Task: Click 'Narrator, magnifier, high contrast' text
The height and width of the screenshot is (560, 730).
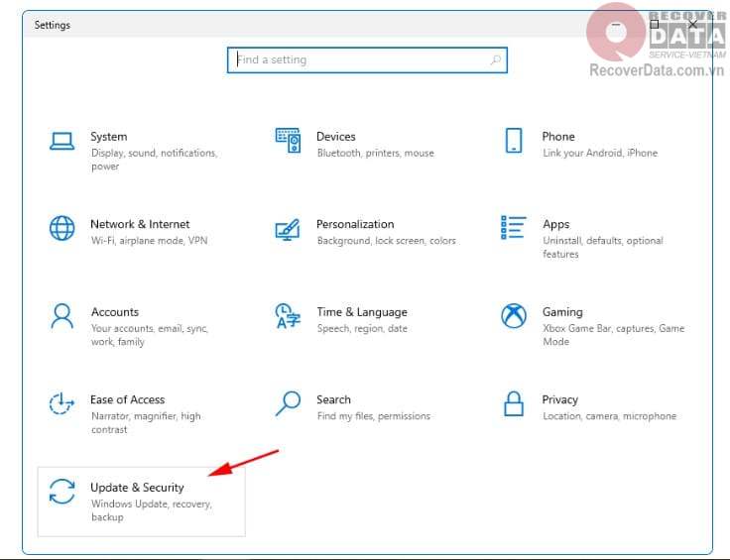Action: click(146, 423)
